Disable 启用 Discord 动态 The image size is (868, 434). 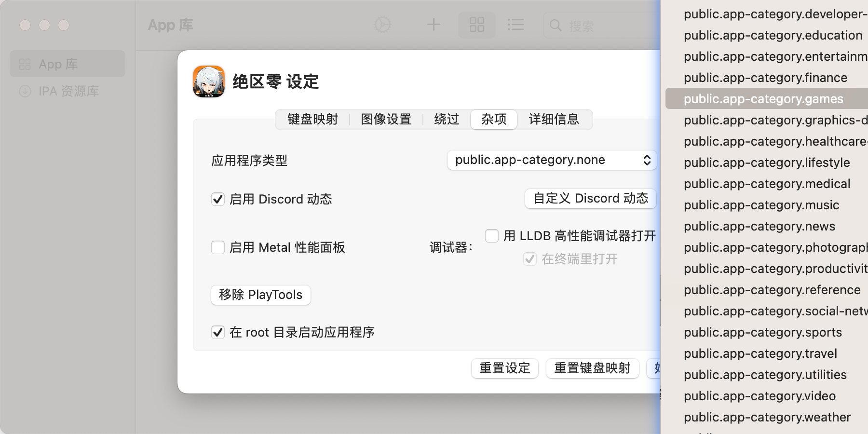[218, 199]
